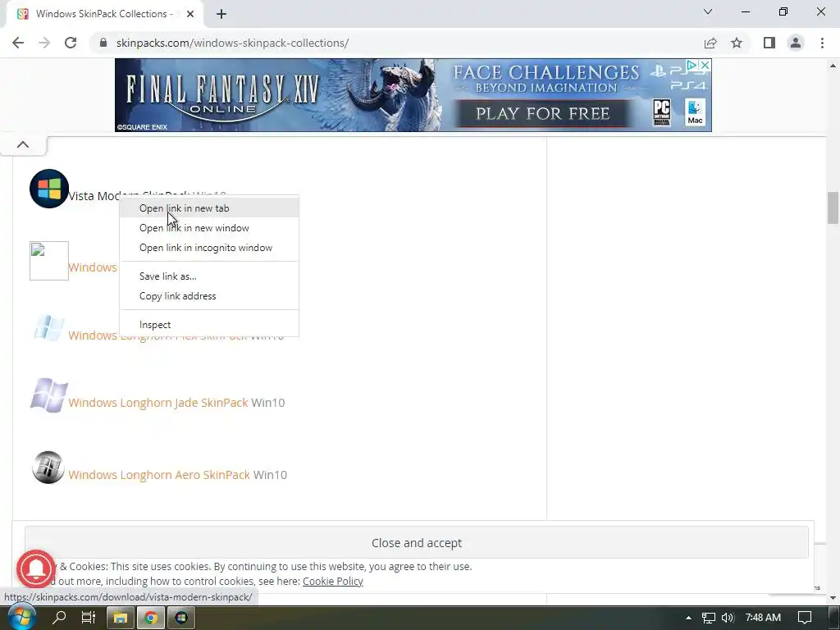The image size is (840, 630).
Task: Close the Windows SkinPack Collections tab
Action: tap(190, 15)
